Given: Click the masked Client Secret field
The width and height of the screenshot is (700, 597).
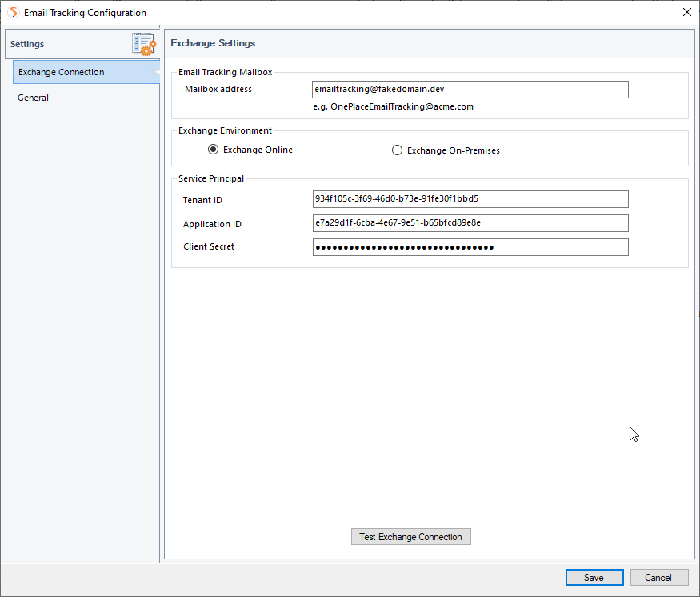Looking at the screenshot, I should coord(470,247).
